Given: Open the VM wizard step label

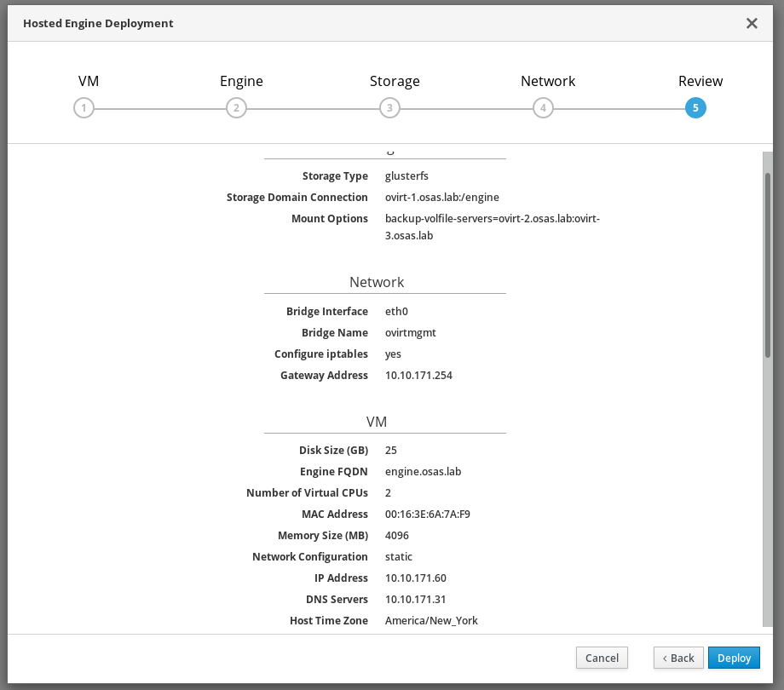Looking at the screenshot, I should click(89, 82).
